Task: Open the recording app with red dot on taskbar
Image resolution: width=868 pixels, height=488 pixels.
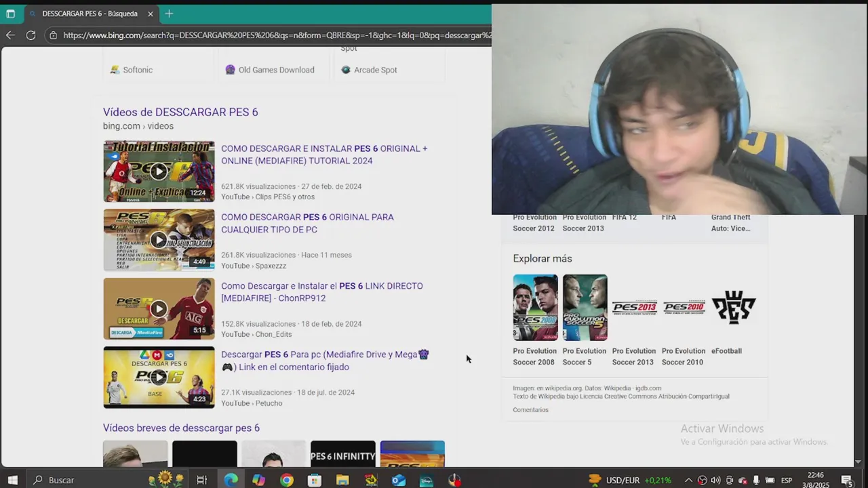Action: click(454, 480)
